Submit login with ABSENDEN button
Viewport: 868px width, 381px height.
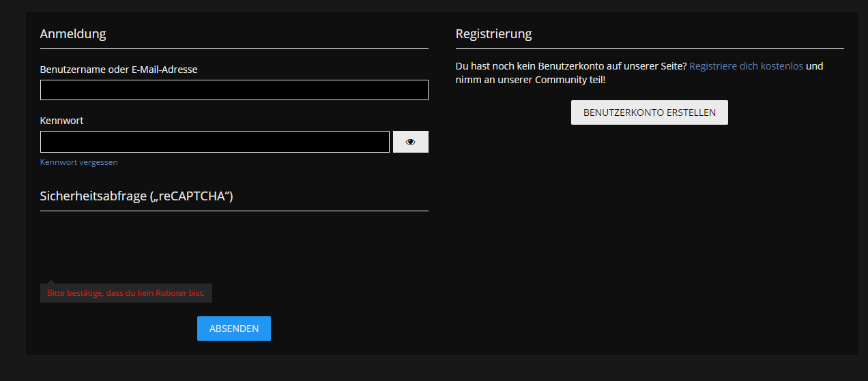click(x=234, y=329)
